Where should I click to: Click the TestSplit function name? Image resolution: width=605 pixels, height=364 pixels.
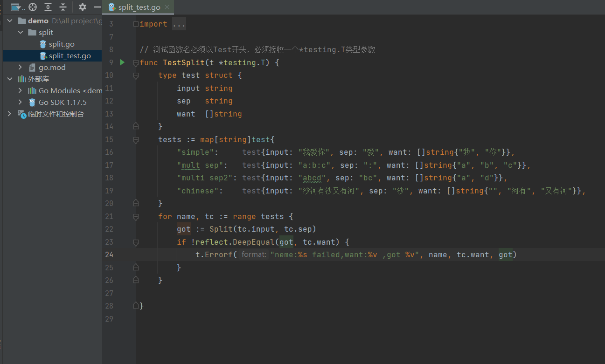pyautogui.click(x=184, y=62)
